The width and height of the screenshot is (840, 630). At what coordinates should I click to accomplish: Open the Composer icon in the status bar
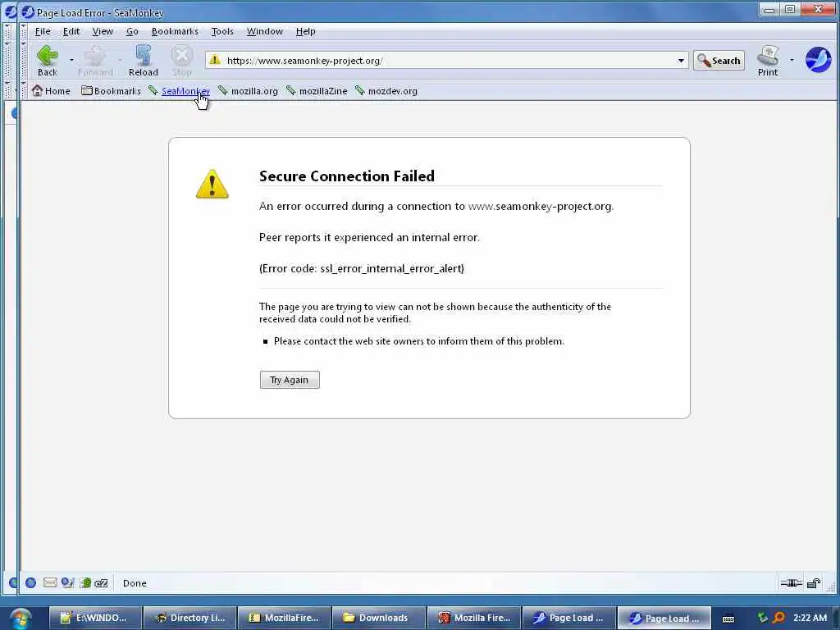67,583
